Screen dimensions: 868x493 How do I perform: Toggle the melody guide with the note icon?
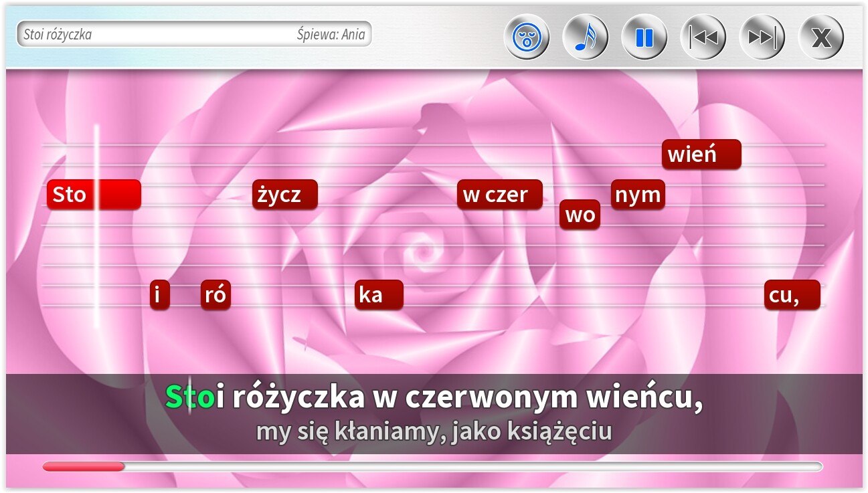tap(586, 37)
